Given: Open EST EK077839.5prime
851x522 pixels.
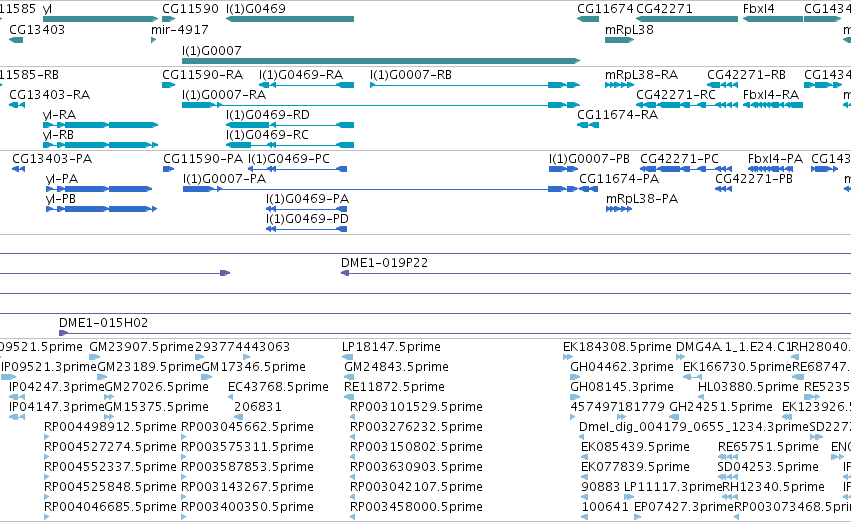Looking at the screenshot, I should 636,467.
